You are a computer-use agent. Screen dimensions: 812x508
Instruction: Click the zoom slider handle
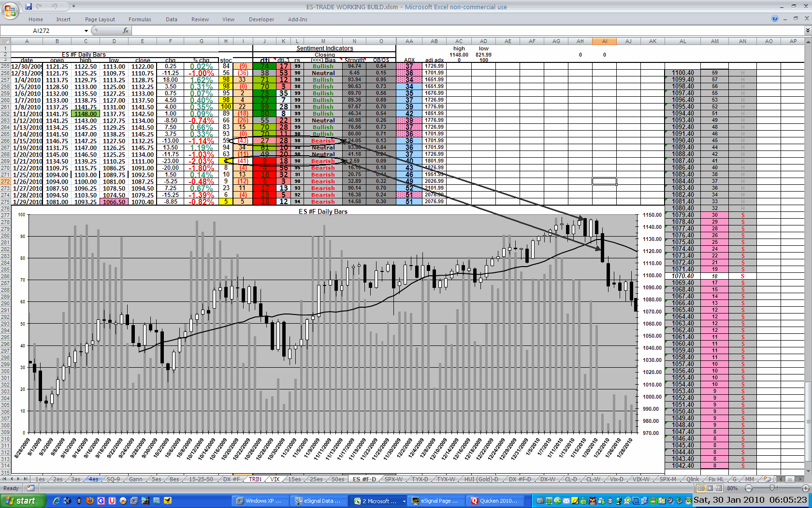click(x=772, y=488)
